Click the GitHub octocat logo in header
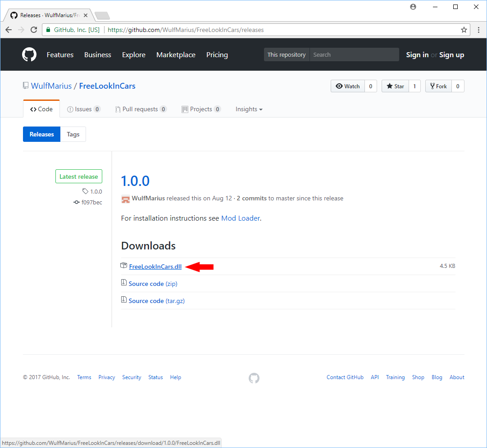This screenshot has height=448, width=487. (29, 54)
